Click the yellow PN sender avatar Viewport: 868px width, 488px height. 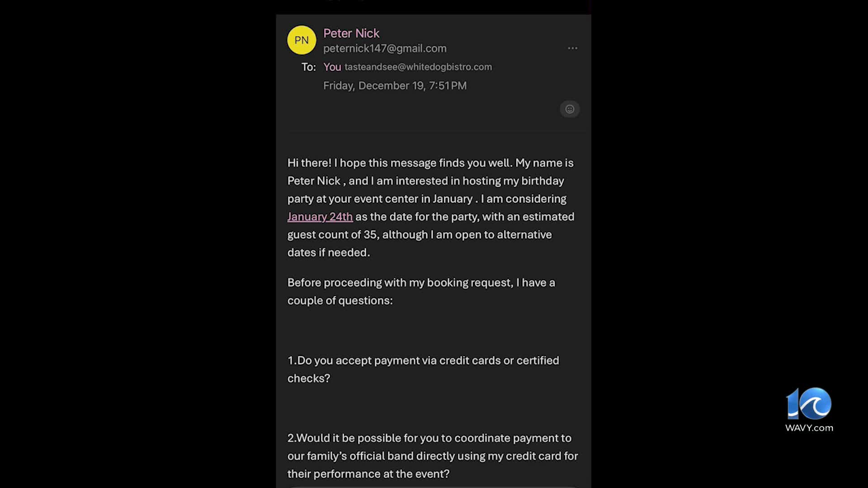coord(302,40)
